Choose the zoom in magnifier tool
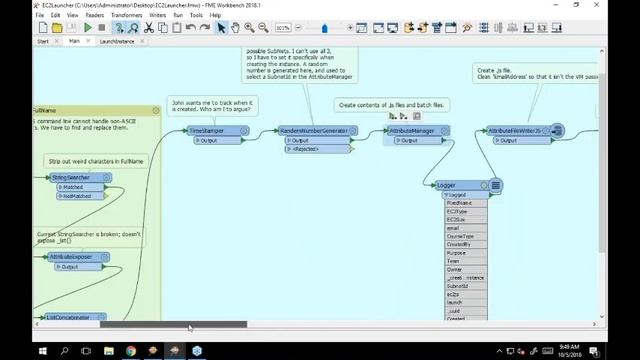Viewport: 640px width, 360px height. tap(249, 28)
